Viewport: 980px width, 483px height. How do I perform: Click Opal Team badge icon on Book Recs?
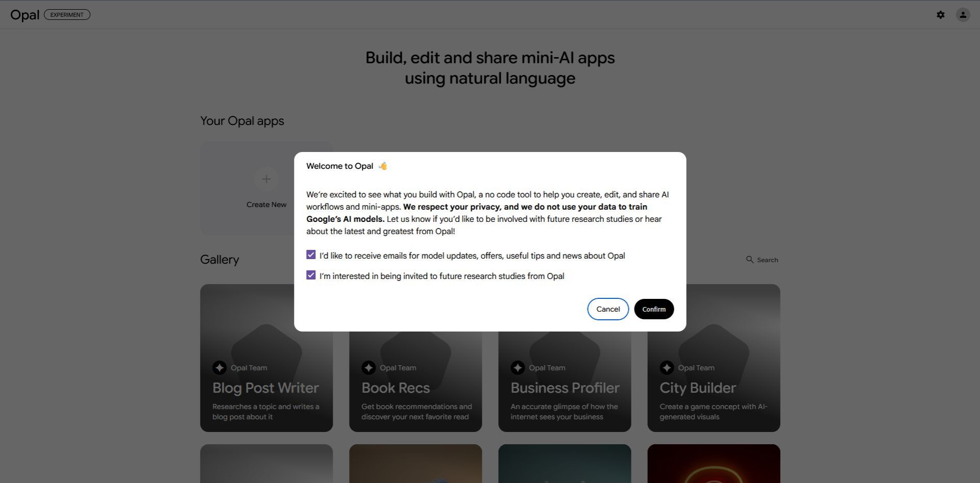coord(369,368)
